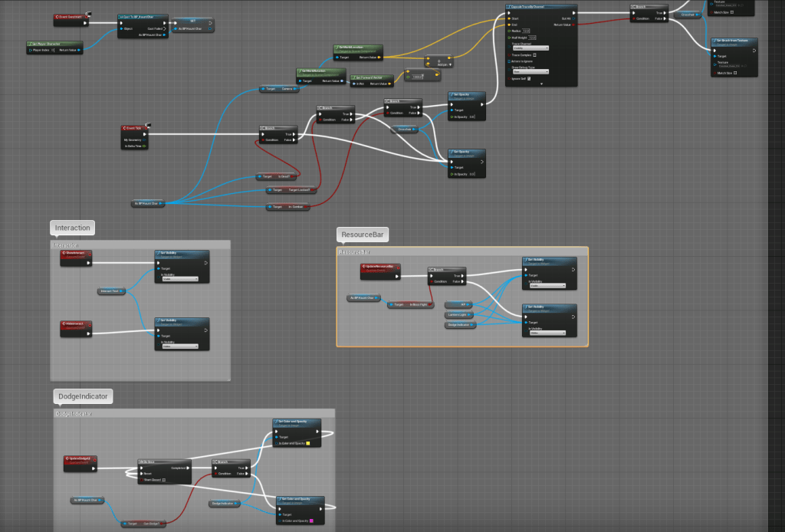Click the Event Construct node header
The height and width of the screenshot is (532, 785).
coord(70,16)
